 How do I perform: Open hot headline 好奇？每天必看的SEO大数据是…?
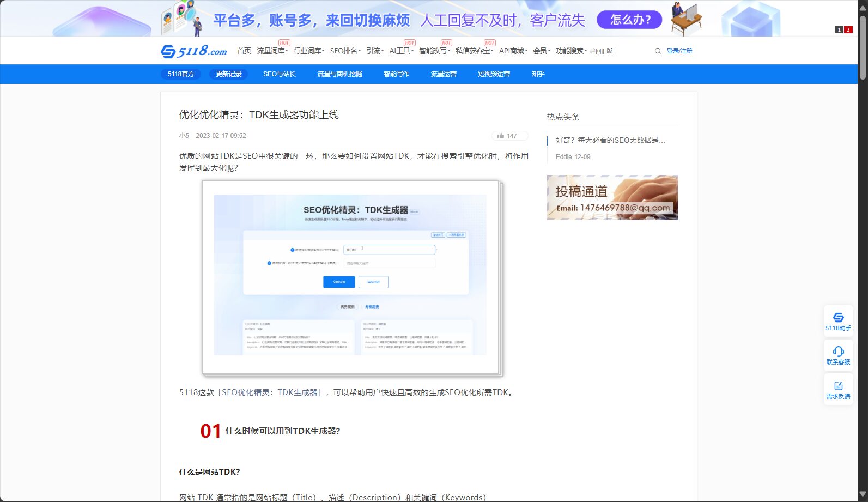pos(610,140)
